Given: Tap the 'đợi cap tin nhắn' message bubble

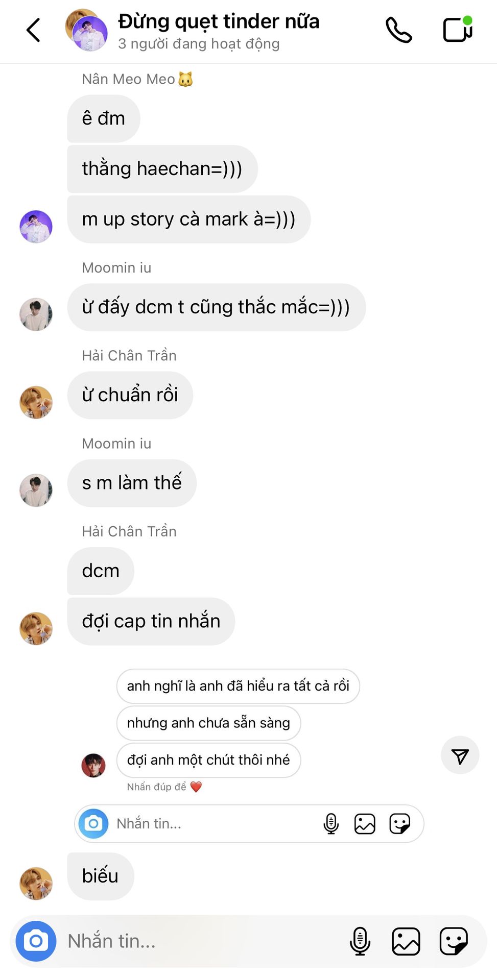Looking at the screenshot, I should click(151, 621).
